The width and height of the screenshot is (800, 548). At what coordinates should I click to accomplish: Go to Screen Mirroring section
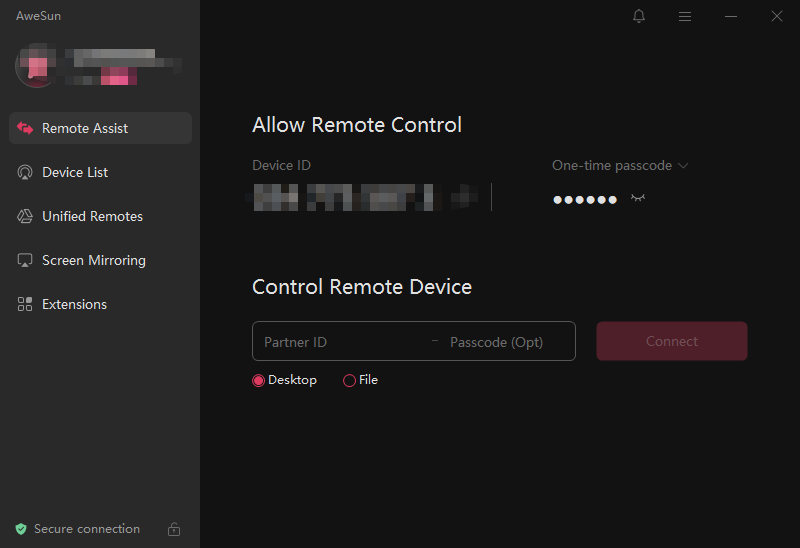click(94, 260)
